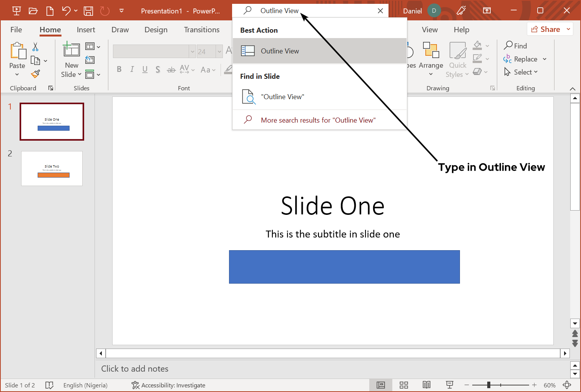Click the Share button
The height and width of the screenshot is (392, 581).
coord(549,29)
